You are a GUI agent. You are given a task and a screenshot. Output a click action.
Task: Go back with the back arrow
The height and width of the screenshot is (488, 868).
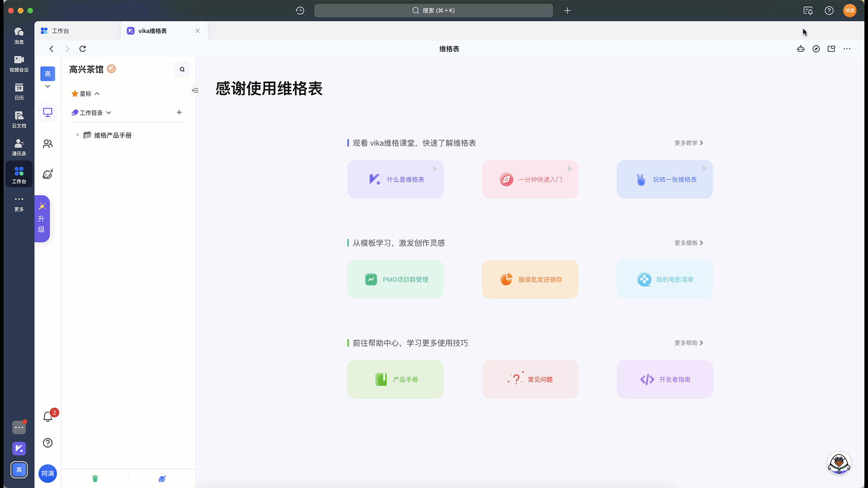52,49
